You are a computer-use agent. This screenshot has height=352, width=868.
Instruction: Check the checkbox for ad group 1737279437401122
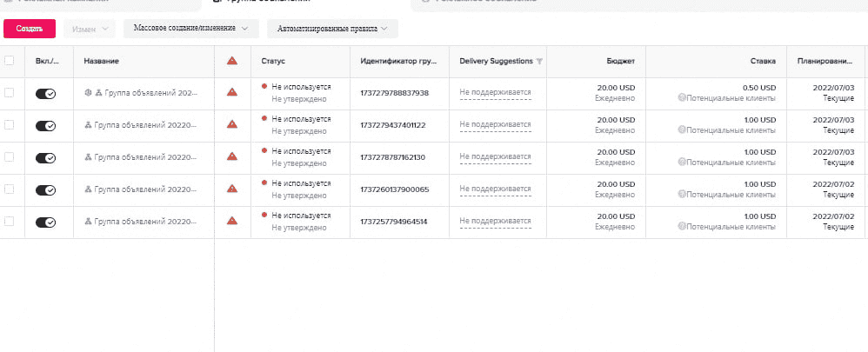pos(10,125)
